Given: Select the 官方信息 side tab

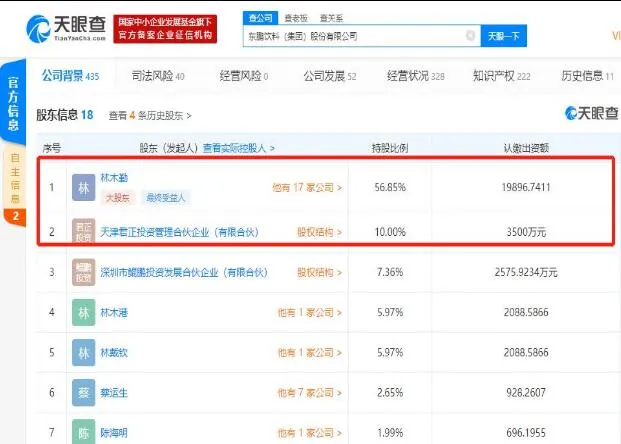Looking at the screenshot, I should pos(13,104).
